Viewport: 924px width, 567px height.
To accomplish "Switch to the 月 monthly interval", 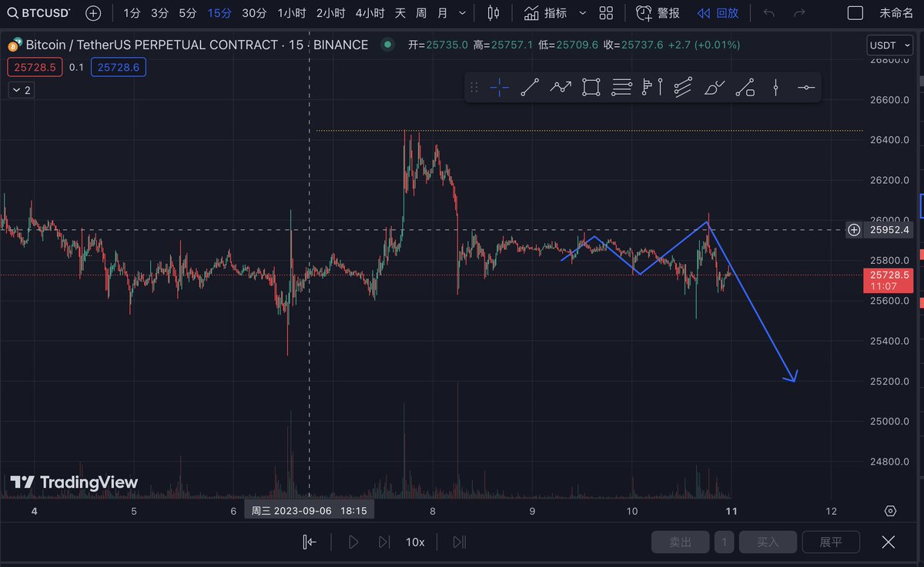I will [x=442, y=13].
